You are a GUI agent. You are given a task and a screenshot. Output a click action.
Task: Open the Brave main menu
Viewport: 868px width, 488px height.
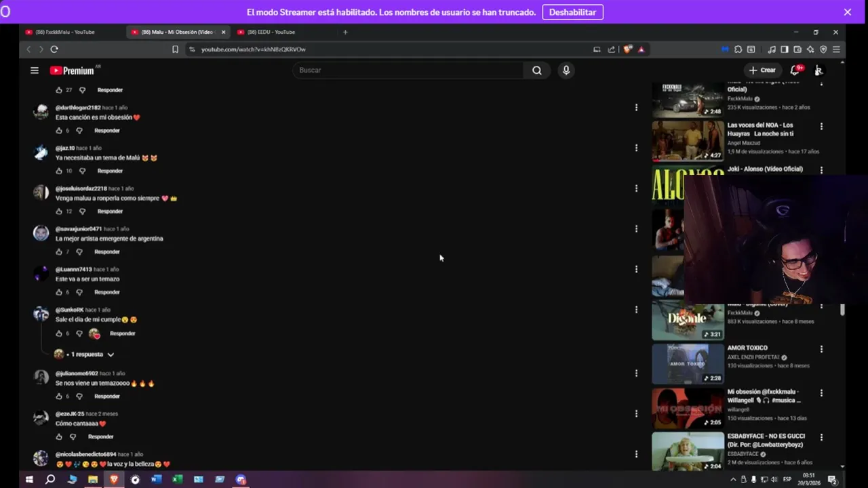[x=836, y=49]
